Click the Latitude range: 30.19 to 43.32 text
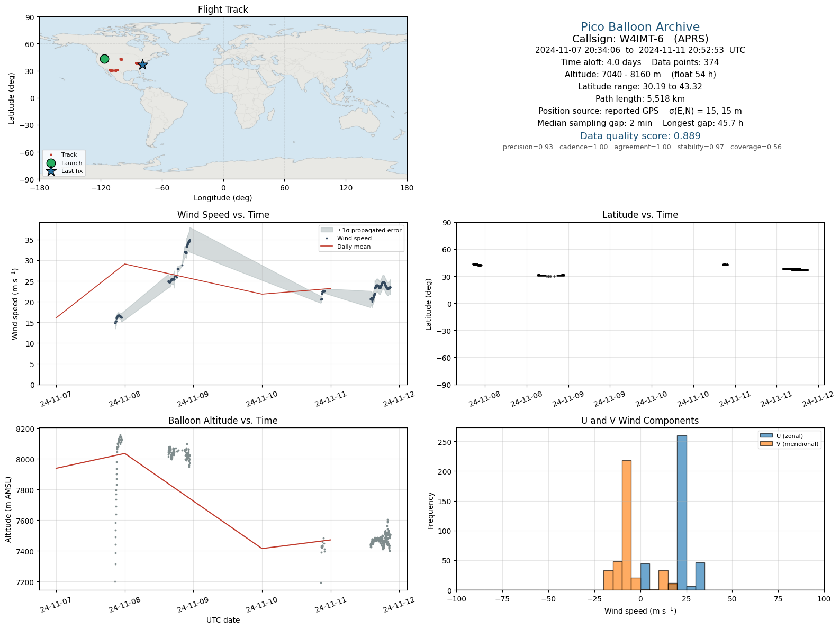The image size is (840, 629). pyautogui.click(x=640, y=87)
